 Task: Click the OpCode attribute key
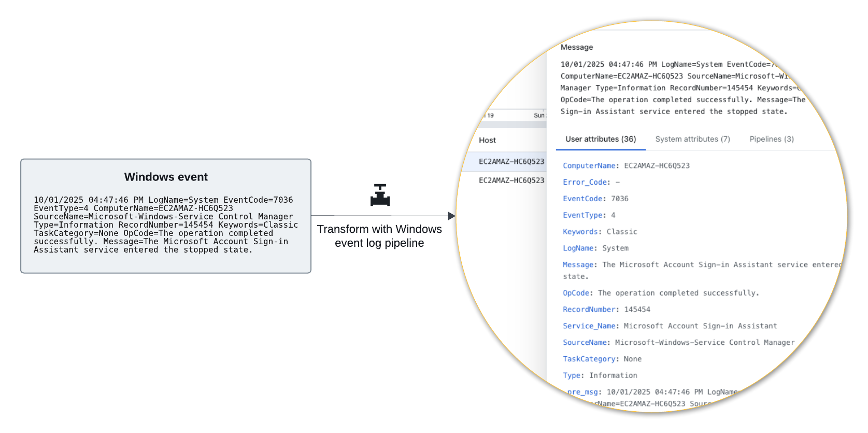click(576, 293)
